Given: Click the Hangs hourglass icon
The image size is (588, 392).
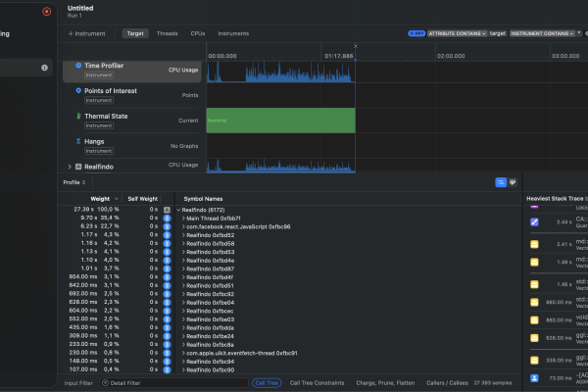Looking at the screenshot, I should (78, 141).
